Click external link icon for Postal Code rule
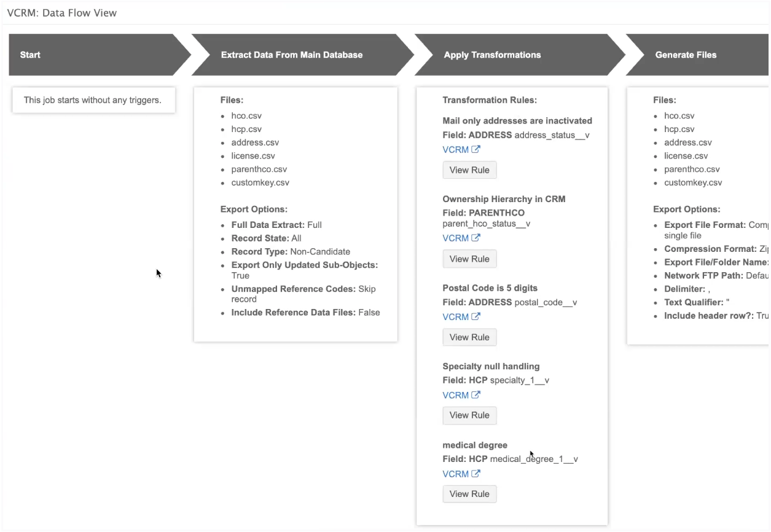Screen dimensions: 771x532 pos(476,316)
